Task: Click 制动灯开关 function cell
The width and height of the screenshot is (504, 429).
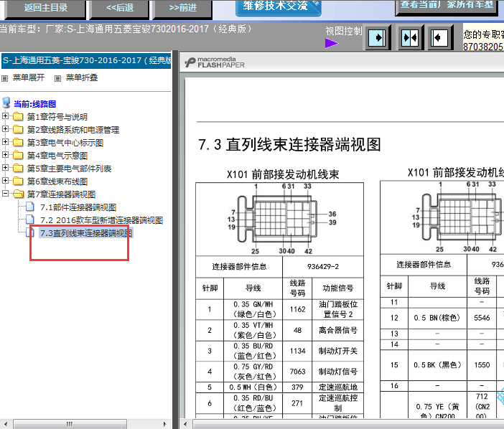Action: point(338,351)
